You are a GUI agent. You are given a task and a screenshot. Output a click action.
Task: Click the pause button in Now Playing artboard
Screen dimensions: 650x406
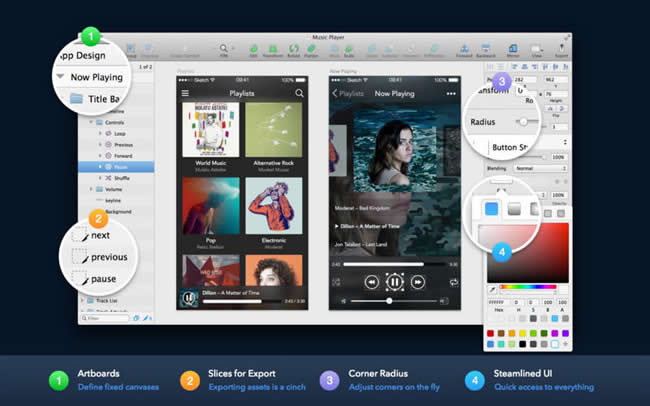[394, 282]
